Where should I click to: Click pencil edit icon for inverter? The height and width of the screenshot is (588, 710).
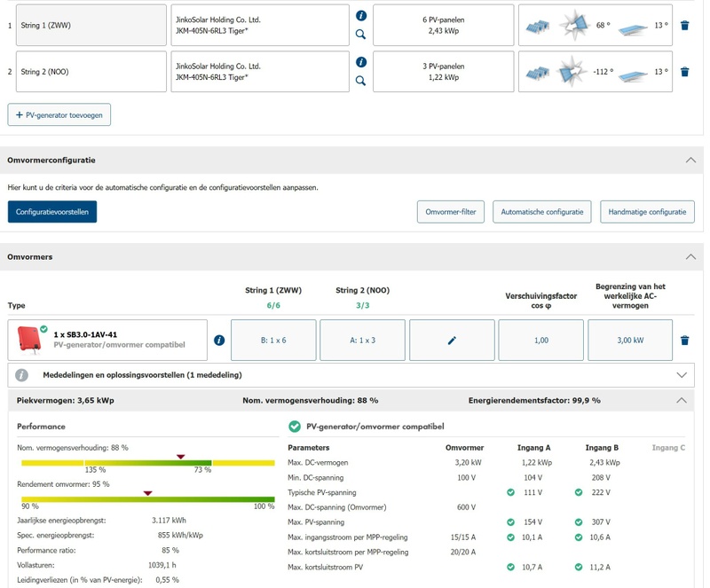452,341
